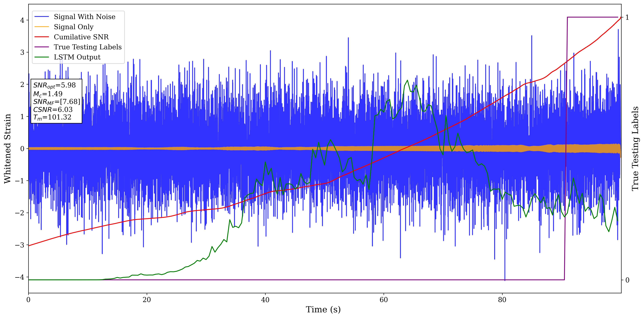Click the Tm=101.32 annotation text
644x318 pixels.
pyautogui.click(x=52, y=117)
